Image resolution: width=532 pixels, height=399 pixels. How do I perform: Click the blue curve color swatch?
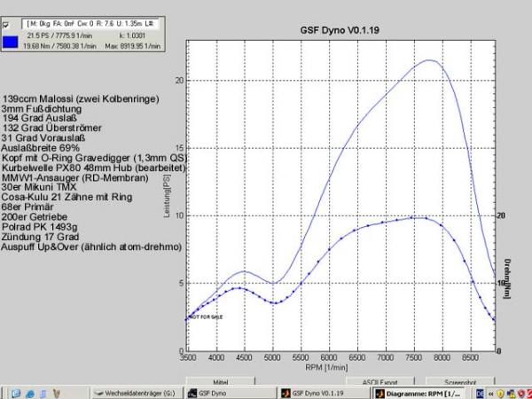(9, 39)
